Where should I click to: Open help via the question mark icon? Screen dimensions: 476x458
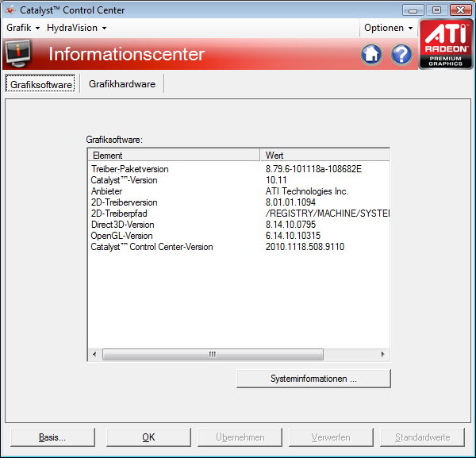[x=401, y=55]
